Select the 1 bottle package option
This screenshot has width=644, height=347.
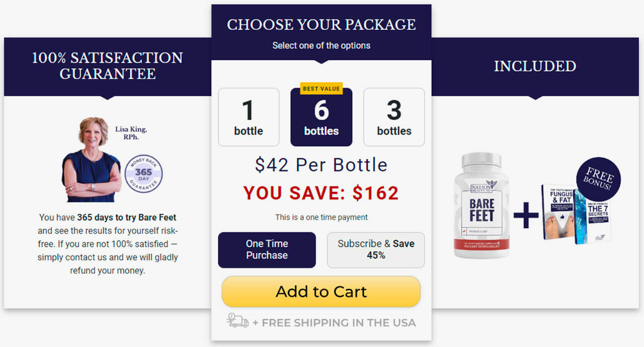coord(249,117)
